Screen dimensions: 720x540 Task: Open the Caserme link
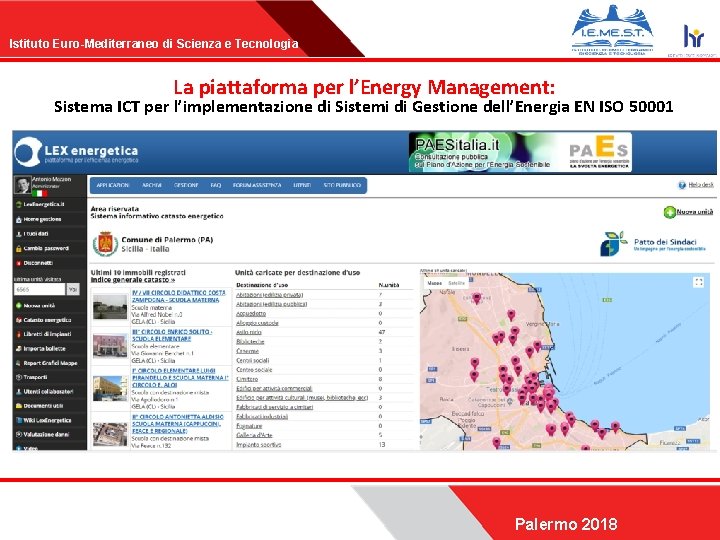[248, 351]
